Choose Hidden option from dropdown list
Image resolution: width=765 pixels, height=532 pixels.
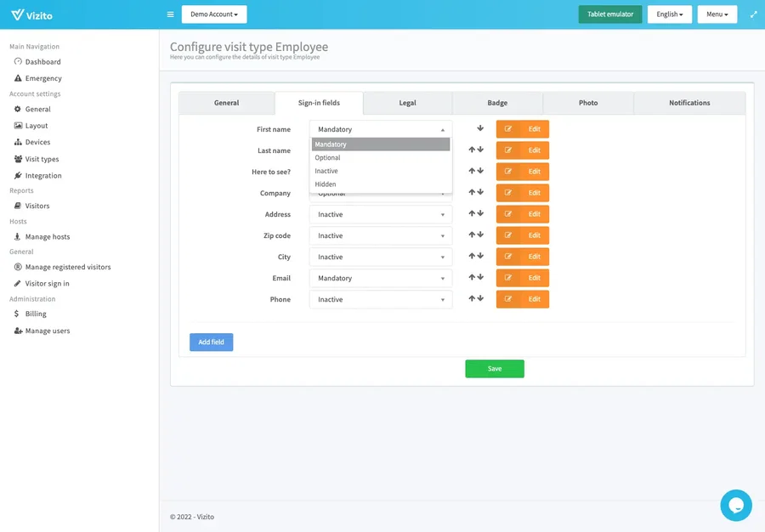(x=326, y=184)
